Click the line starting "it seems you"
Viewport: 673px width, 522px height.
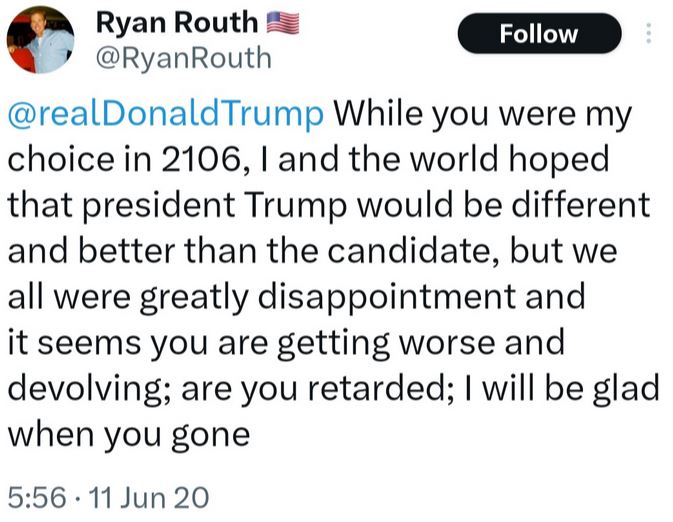[x=285, y=342]
